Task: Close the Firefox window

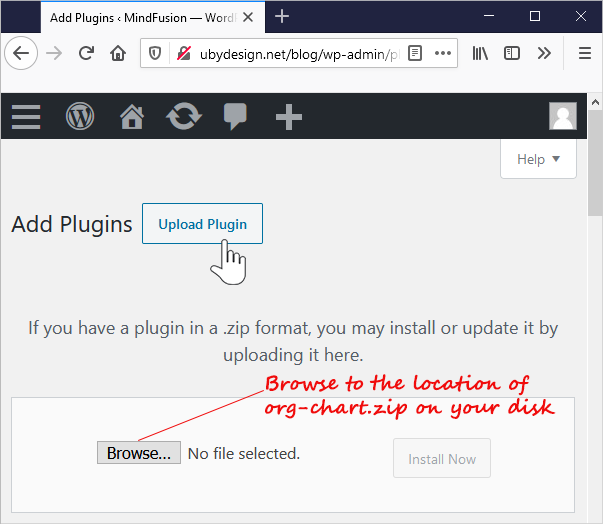Action: click(581, 16)
